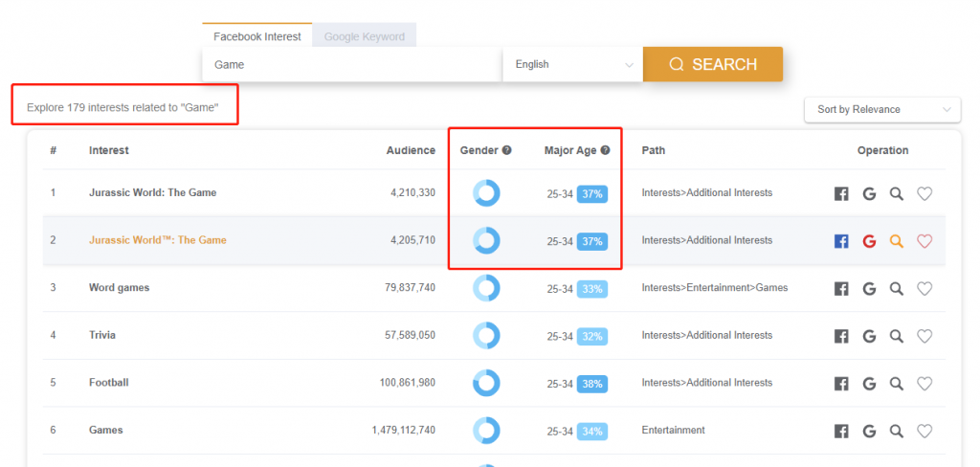Click orange search icon in Jurassic World™ row
980x467 pixels.
coord(897,241)
